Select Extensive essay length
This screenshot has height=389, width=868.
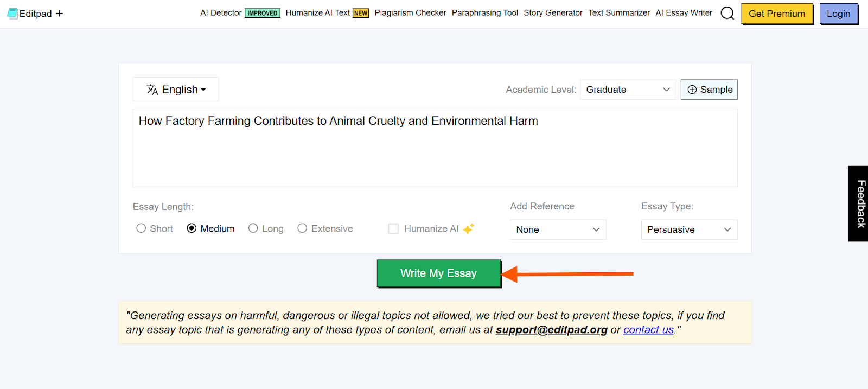tap(302, 228)
